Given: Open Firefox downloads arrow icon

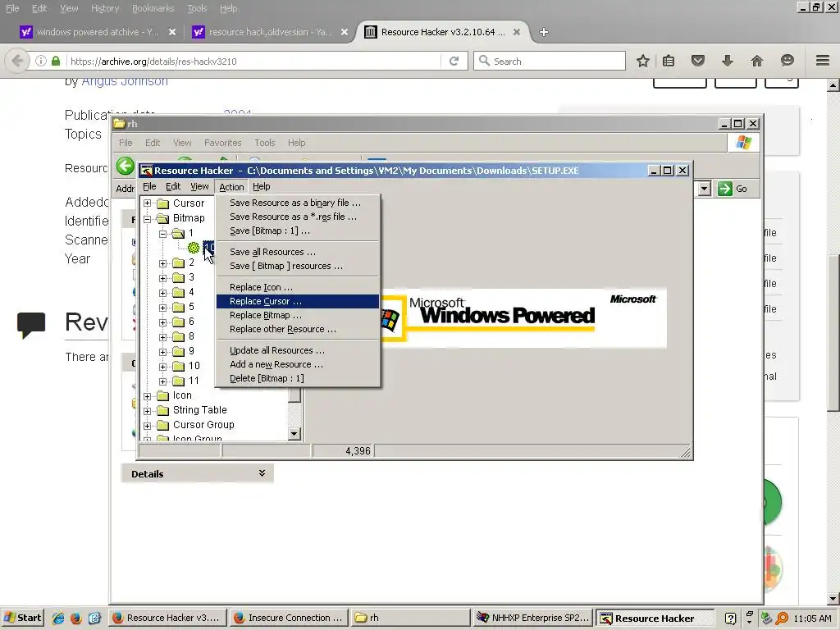Looking at the screenshot, I should click(727, 61).
